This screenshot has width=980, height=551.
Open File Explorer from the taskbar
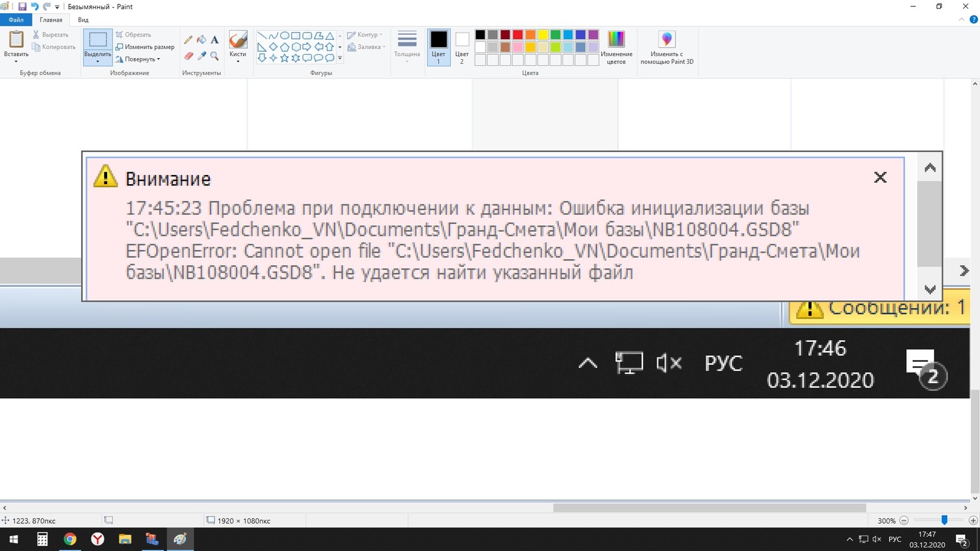(125, 539)
